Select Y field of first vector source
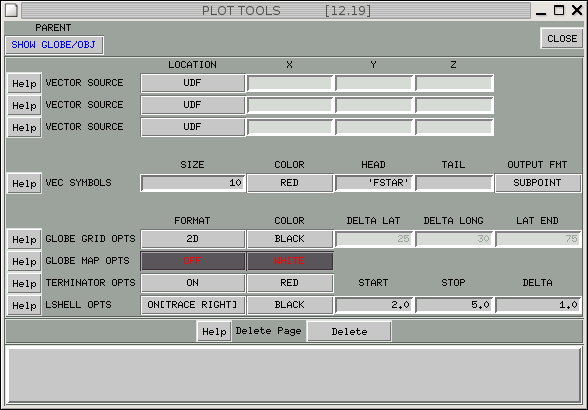 374,83
